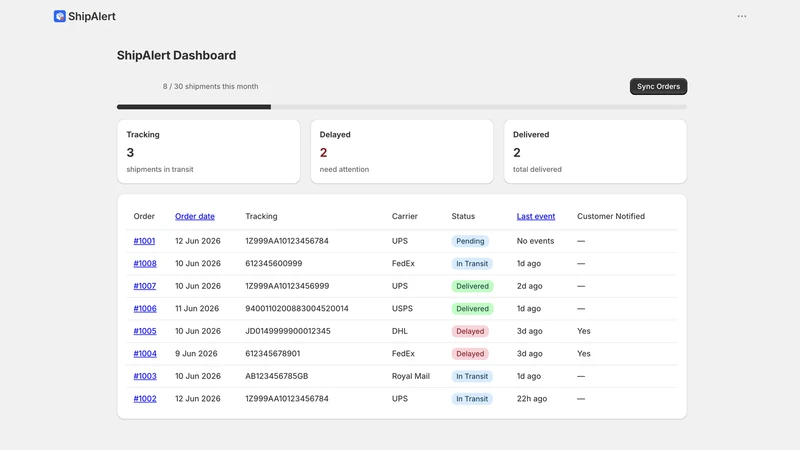Click the Royal Mail carrier cell
800x450 pixels.
[x=411, y=376]
